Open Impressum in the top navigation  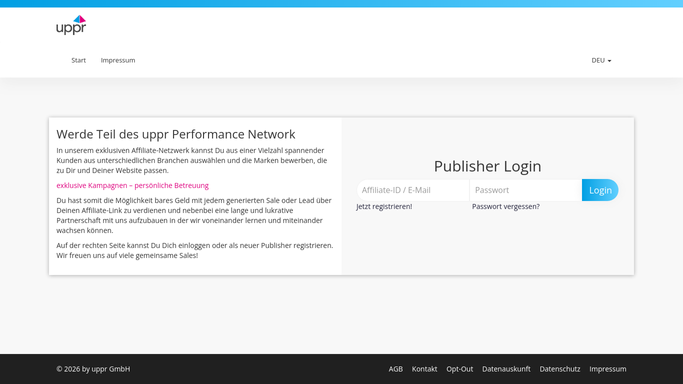[x=118, y=60]
